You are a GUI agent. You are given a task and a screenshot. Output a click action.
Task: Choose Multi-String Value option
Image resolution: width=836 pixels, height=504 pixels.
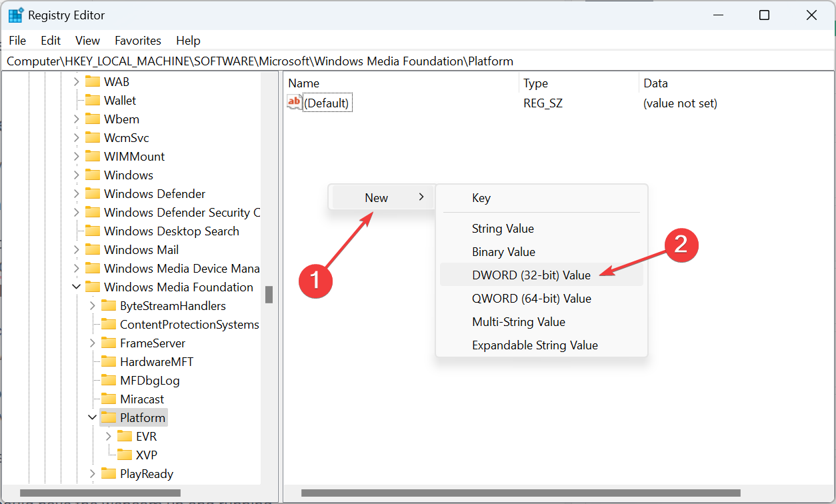click(x=541, y=321)
